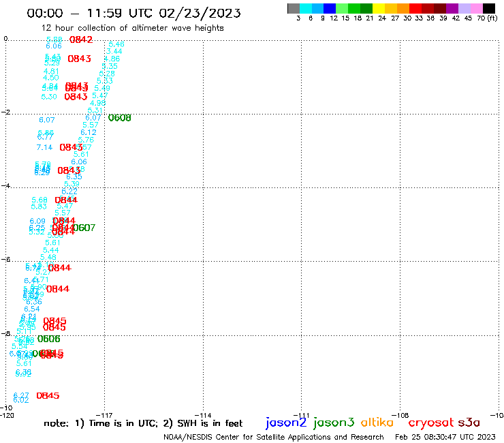Viewport: 504px width, 443px height.
Task: Select the cyan swatch in the legend
Action: [306, 8]
